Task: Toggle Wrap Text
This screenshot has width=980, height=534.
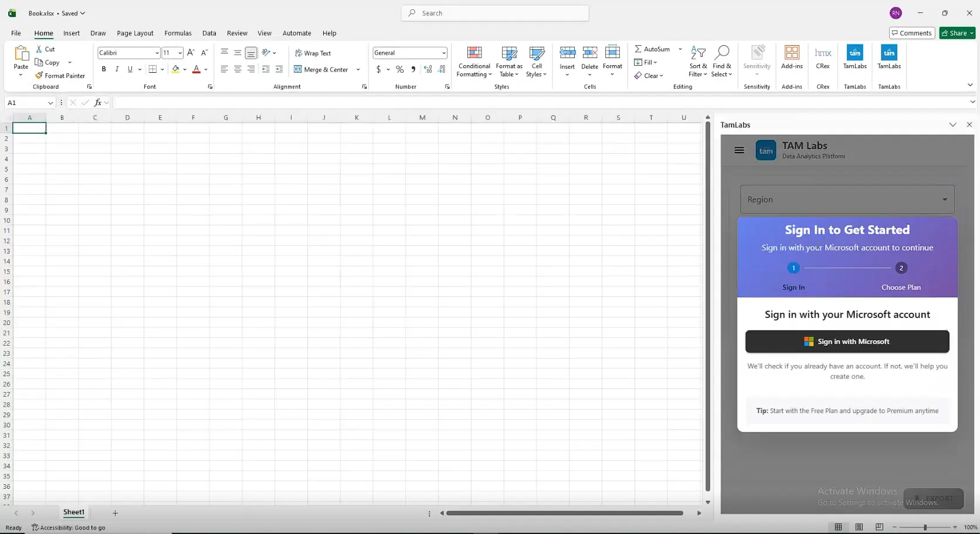Action: point(313,53)
